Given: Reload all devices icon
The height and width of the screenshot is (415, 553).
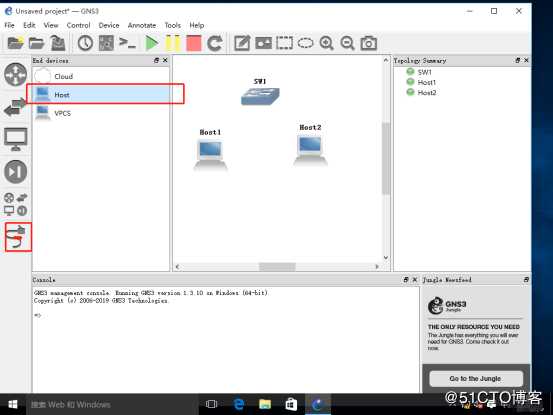Looking at the screenshot, I should click(215, 43).
